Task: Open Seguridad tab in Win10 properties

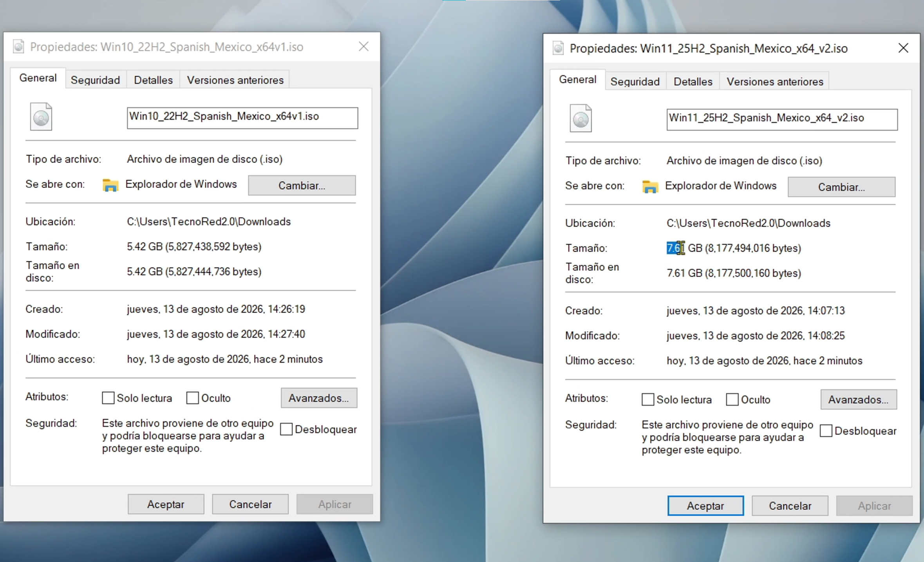Action: tap(95, 80)
